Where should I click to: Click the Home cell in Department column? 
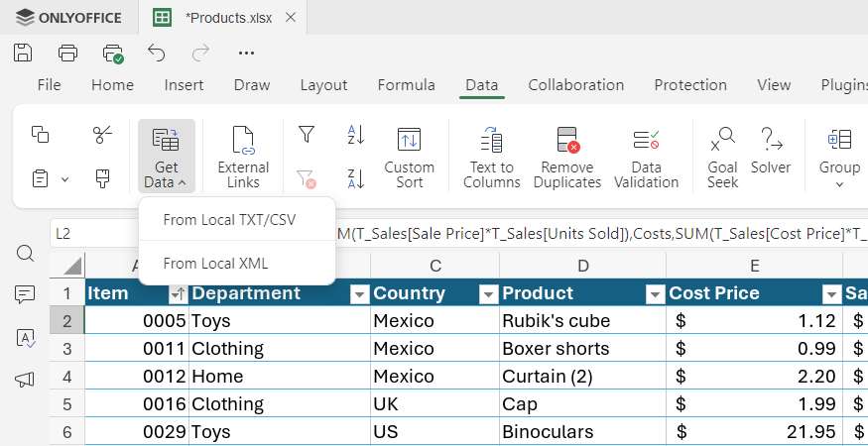point(280,376)
